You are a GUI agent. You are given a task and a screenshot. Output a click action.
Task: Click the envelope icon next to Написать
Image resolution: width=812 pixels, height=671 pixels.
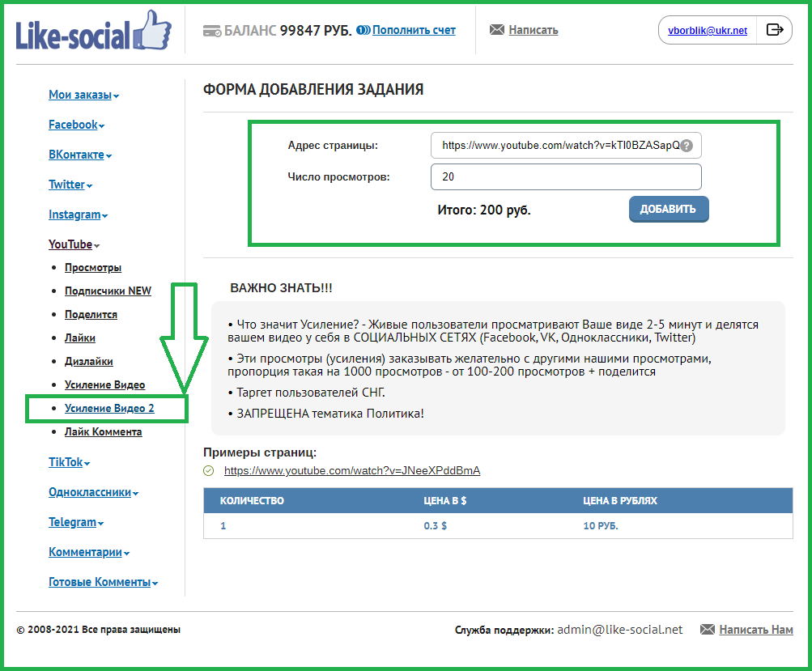(496, 29)
